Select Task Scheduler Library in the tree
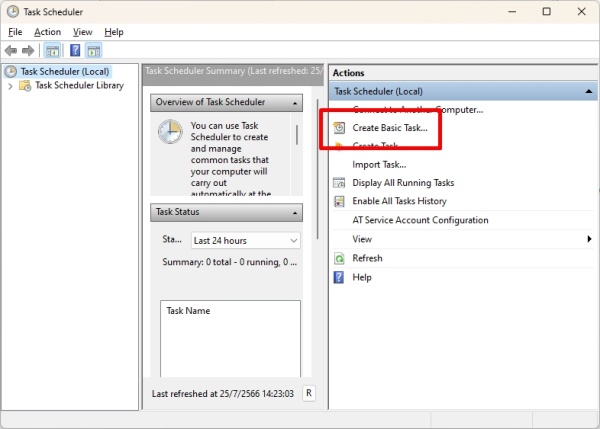Screen dimensions: 600x429 pyautogui.click(x=80, y=85)
